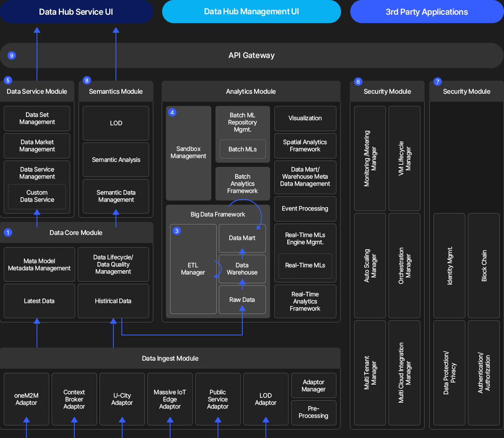Select the Spatial Analytics Framework box
Viewport: 504px width, 438px height.
[x=305, y=146]
